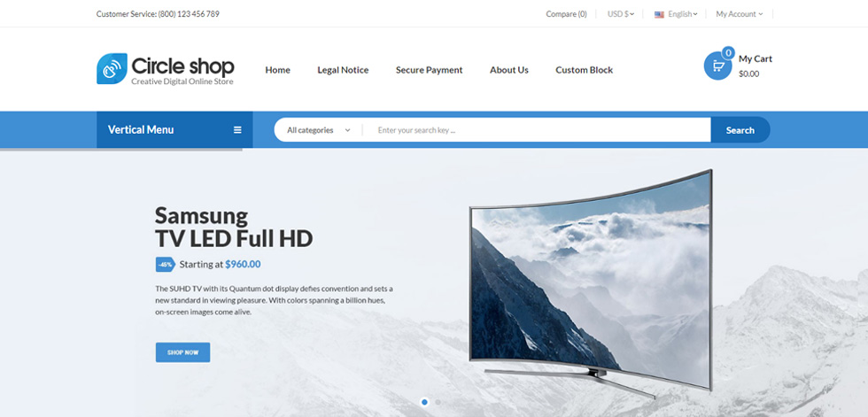
Task: Open the Custom Block menu item
Action: [584, 70]
